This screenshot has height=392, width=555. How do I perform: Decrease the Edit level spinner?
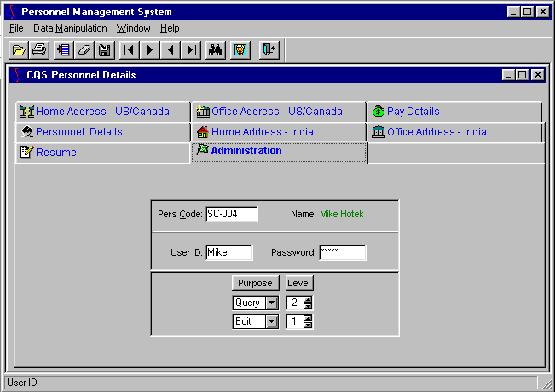pyautogui.click(x=308, y=325)
